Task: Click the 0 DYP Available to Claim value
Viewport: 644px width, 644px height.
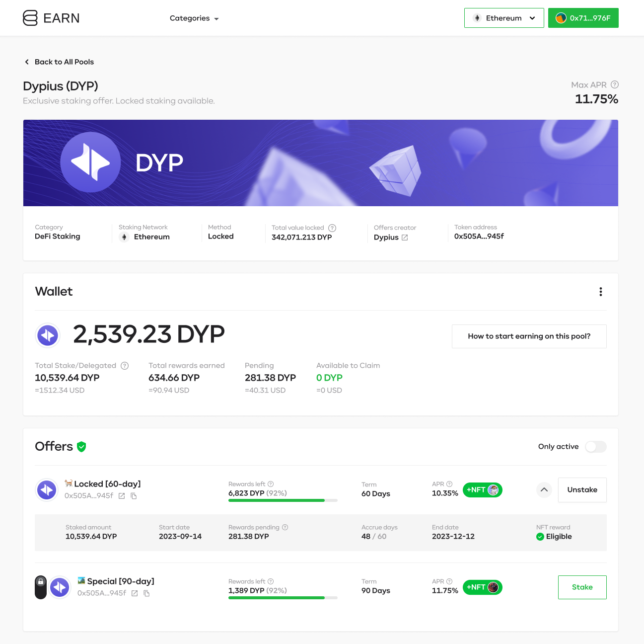Action: 329,378
